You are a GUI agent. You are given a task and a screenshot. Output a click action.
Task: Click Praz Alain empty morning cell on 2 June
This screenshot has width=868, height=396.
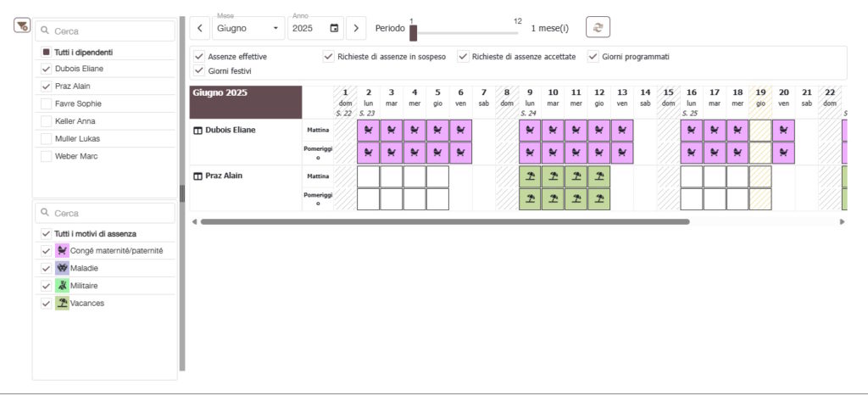click(369, 176)
